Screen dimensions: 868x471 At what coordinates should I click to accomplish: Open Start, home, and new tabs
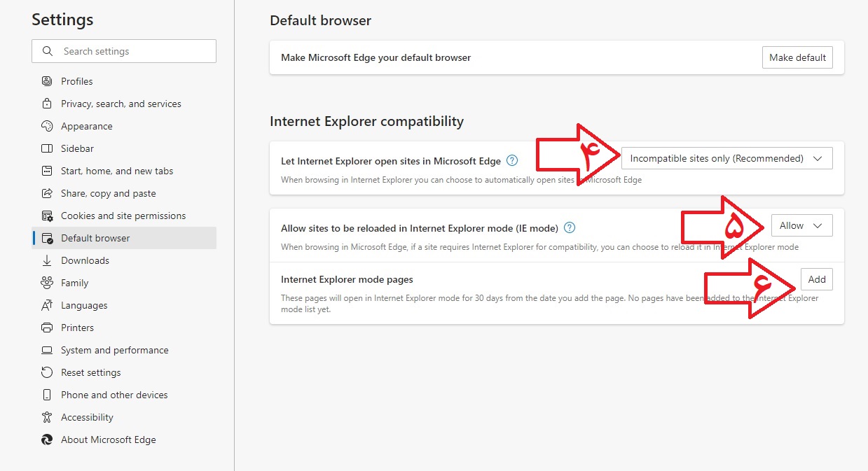124,171
